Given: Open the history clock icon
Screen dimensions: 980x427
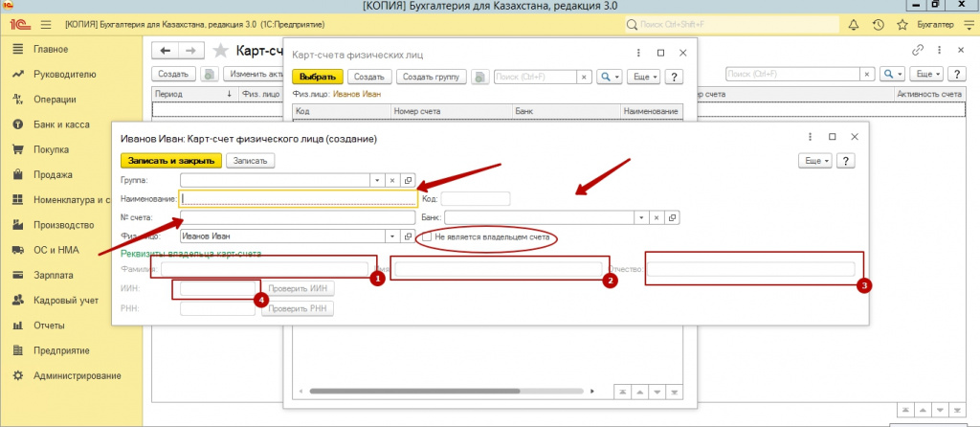Looking at the screenshot, I should tap(879, 25).
